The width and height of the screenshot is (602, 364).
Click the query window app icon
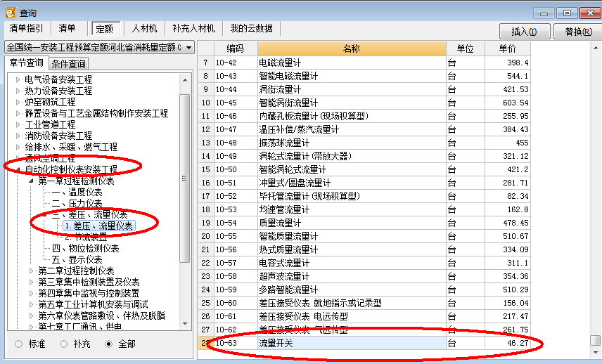[11, 13]
